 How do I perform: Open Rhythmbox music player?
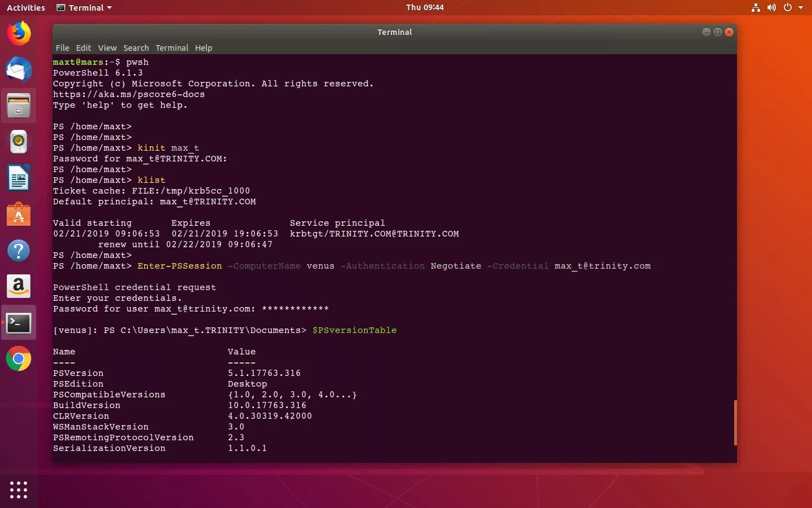coord(19,142)
